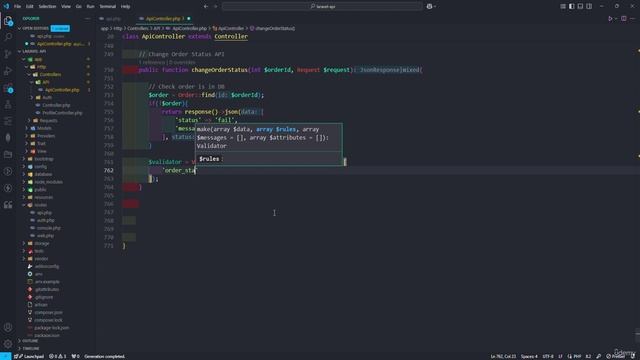
Task: Click the errors and warnings status indicator
Action: coord(58,356)
